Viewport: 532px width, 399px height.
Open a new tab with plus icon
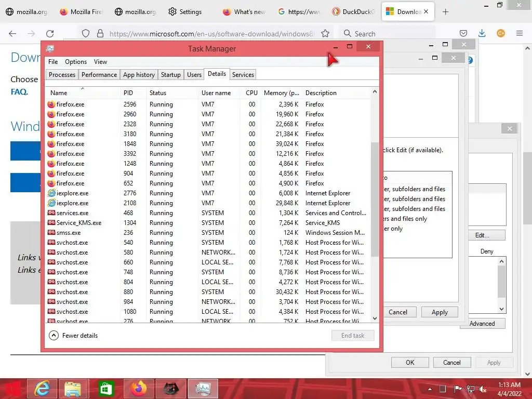pyautogui.click(x=445, y=12)
